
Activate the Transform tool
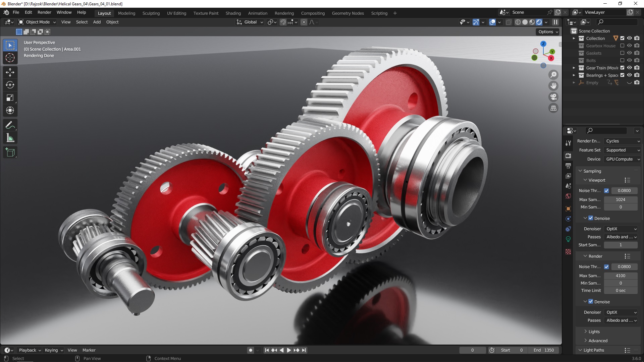(10, 110)
